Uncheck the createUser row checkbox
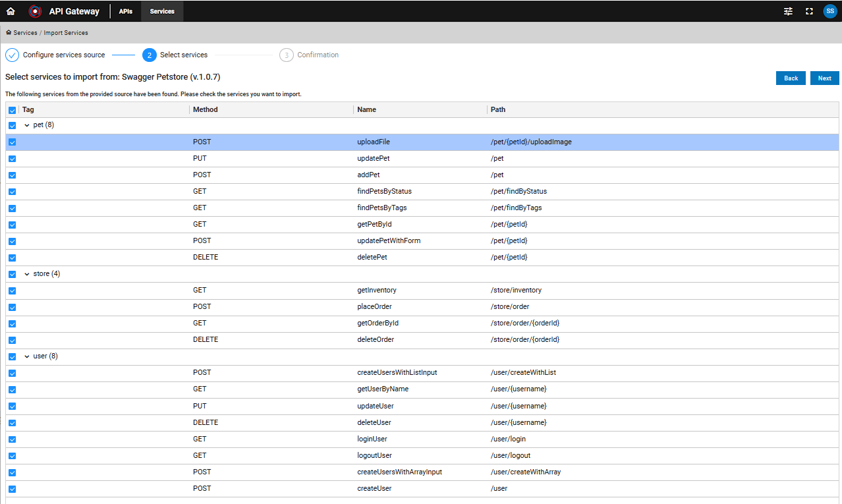The height and width of the screenshot is (504, 842). coord(12,489)
